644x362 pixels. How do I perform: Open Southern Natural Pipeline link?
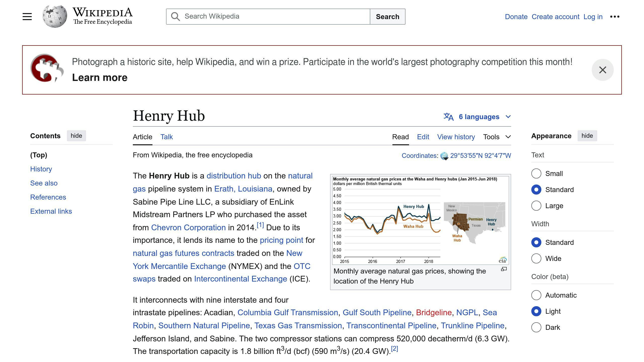pos(204,326)
